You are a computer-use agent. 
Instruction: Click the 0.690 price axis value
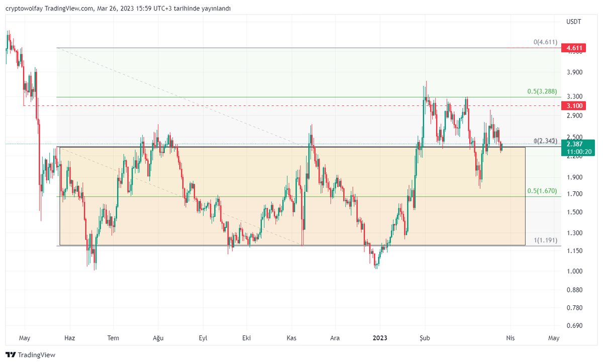[x=574, y=326]
